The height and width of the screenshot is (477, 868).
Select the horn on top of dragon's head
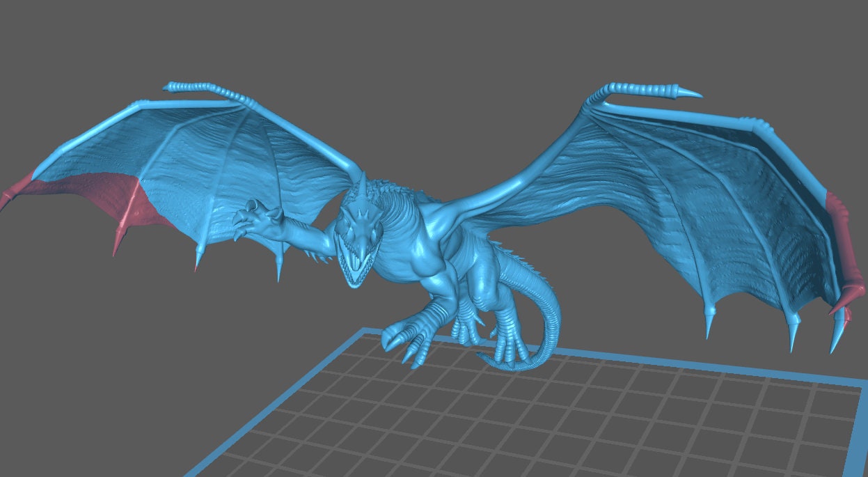363,185
